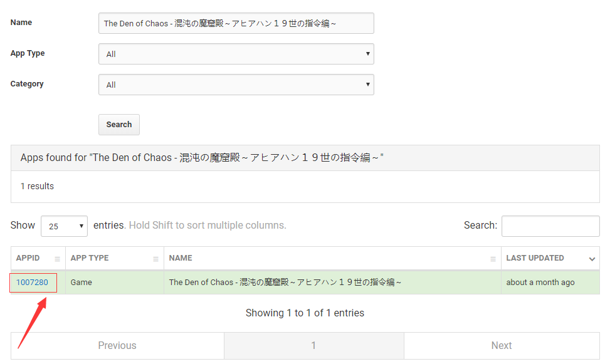Go to the Previous results page
The width and height of the screenshot is (605, 364).
pyautogui.click(x=117, y=346)
